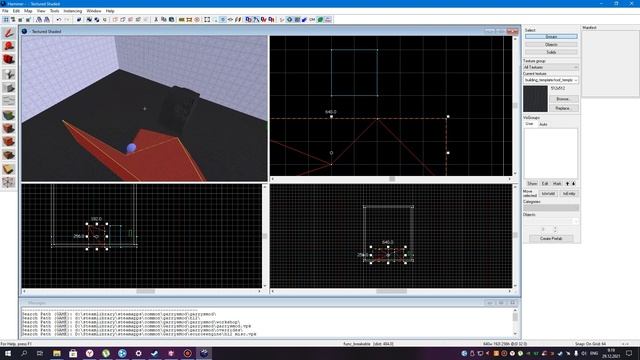Open the Tools menu
This screenshot has width=640, height=360.
[x=54, y=11]
